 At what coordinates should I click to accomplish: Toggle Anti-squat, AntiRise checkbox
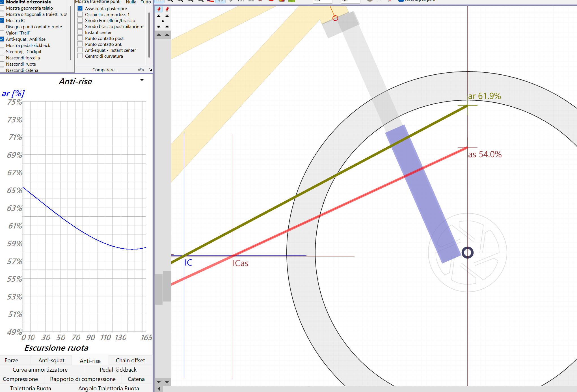(x=2, y=39)
